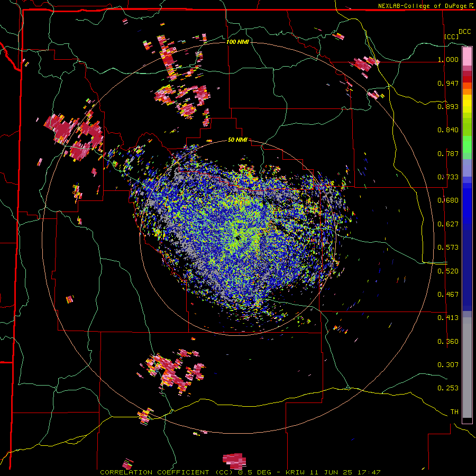Click the pink top segment of color bar

[x=467, y=56]
